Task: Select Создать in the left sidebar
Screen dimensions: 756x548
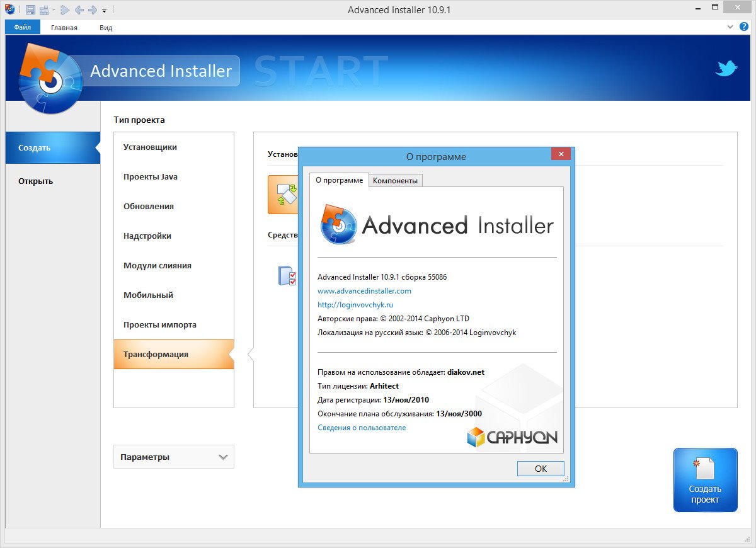Action: tap(52, 148)
